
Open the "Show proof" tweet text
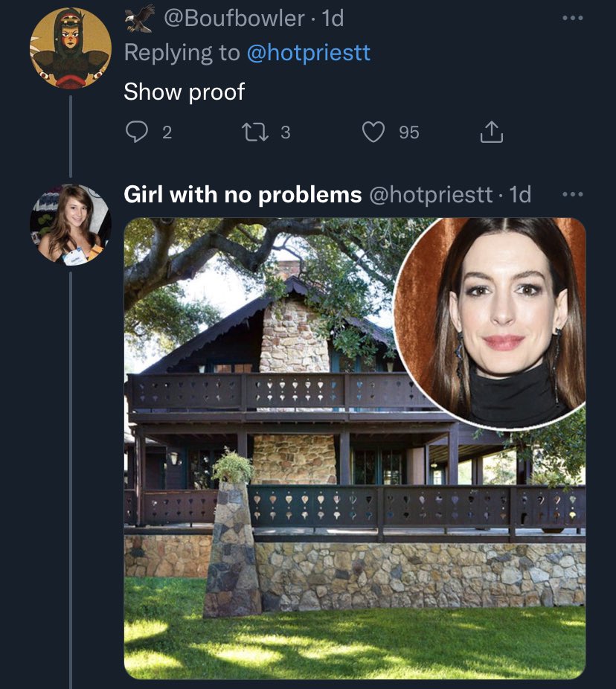[x=184, y=92]
